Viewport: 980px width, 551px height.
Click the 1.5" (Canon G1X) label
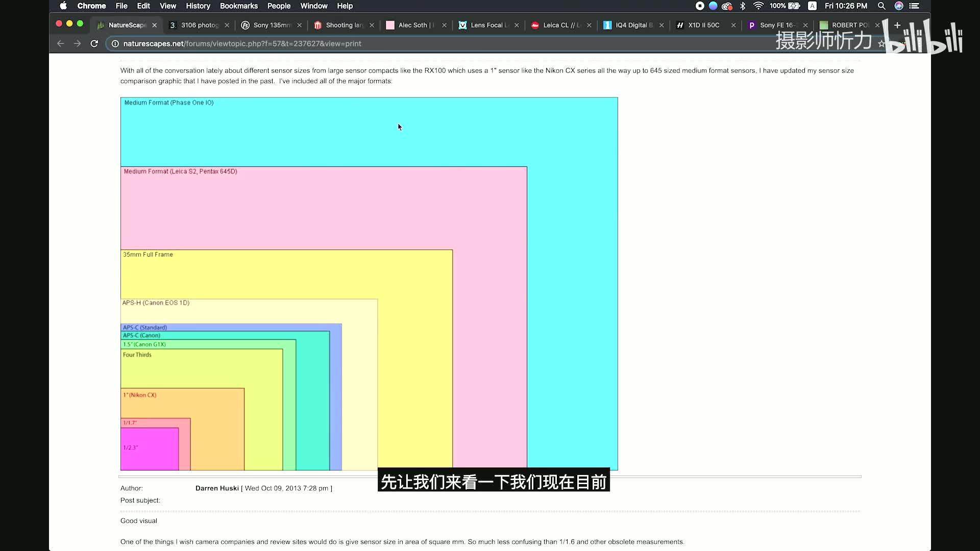point(144,344)
